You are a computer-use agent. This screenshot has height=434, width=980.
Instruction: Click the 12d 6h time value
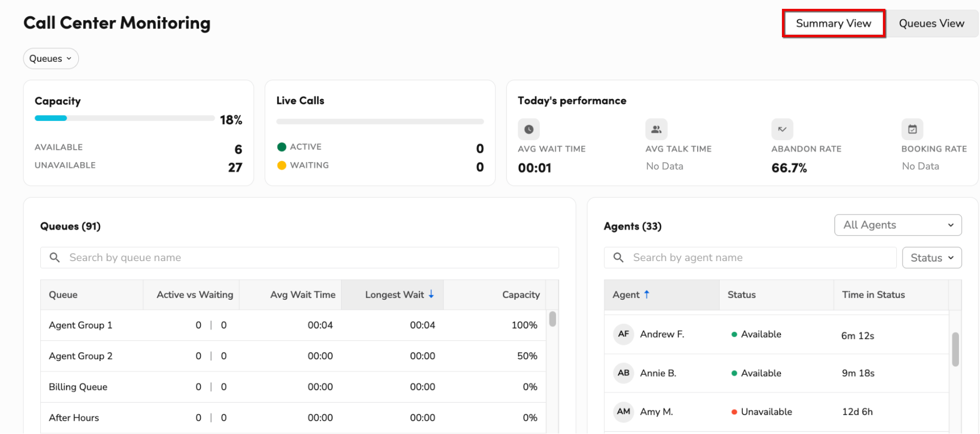(x=857, y=412)
